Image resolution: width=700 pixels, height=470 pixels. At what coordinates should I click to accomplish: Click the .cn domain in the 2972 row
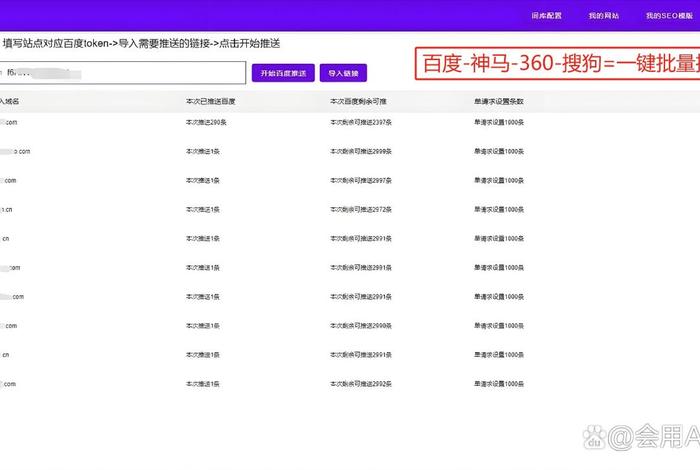point(6,209)
